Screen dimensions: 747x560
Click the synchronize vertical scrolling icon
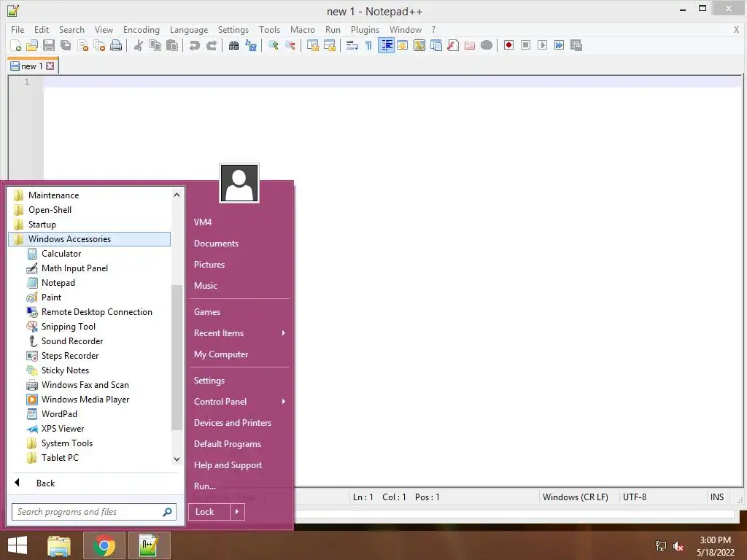pyautogui.click(x=313, y=45)
